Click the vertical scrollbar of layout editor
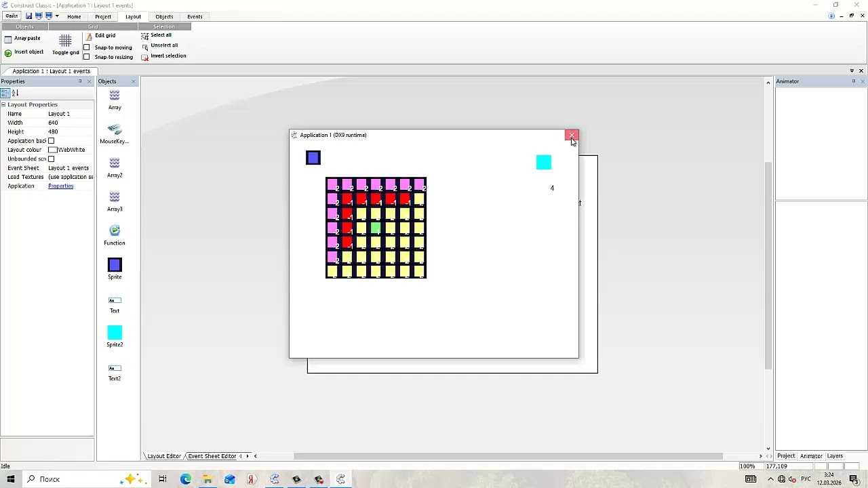This screenshot has height=488, width=868. coord(768,264)
